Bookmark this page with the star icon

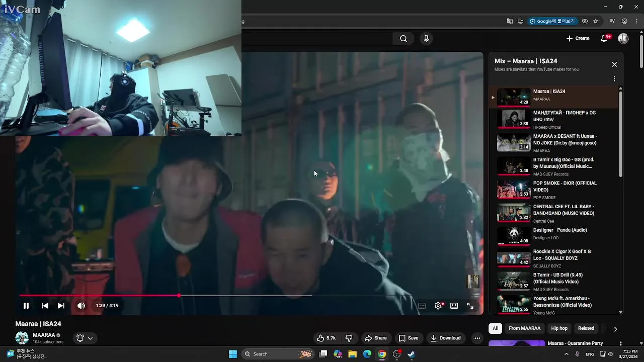[596, 21]
